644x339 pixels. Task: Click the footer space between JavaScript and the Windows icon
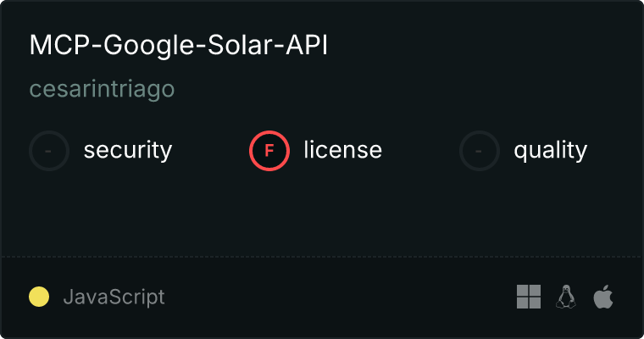[341, 297]
